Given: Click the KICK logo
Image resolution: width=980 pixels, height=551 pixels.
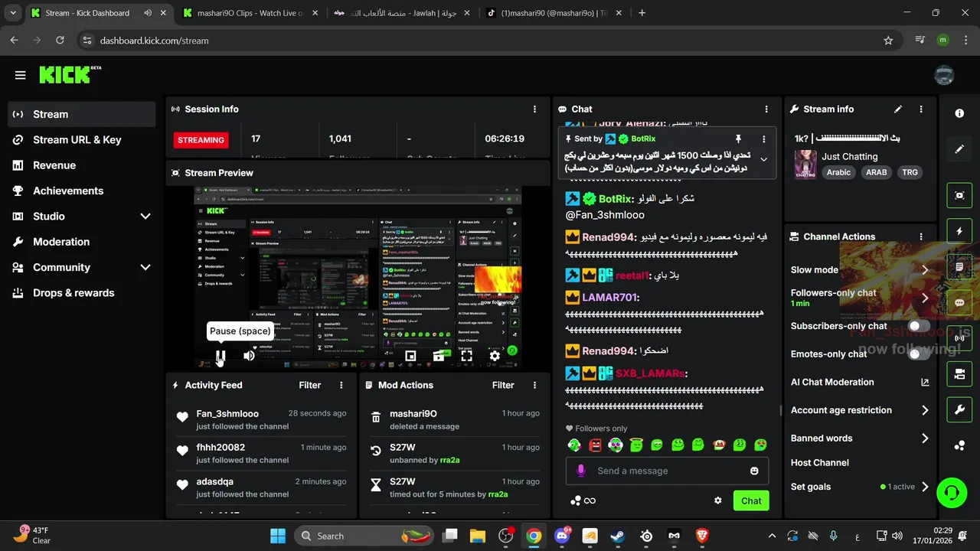Looking at the screenshot, I should tap(70, 74).
